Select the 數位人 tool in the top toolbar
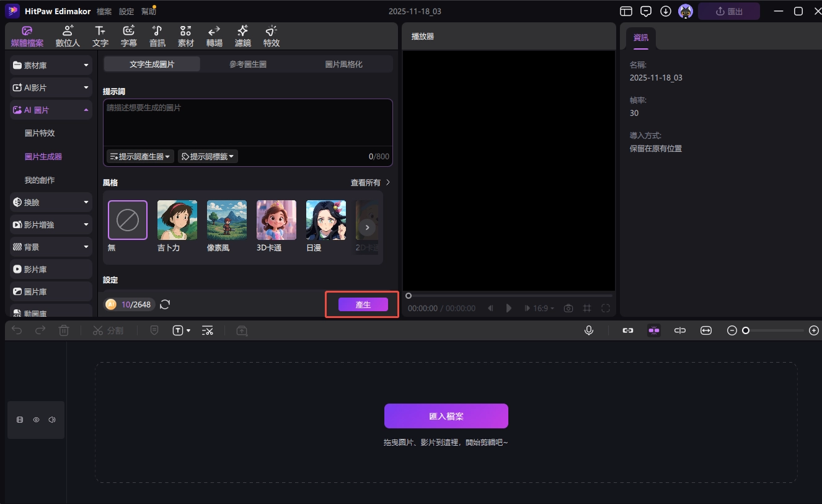The image size is (822, 504). pyautogui.click(x=67, y=35)
